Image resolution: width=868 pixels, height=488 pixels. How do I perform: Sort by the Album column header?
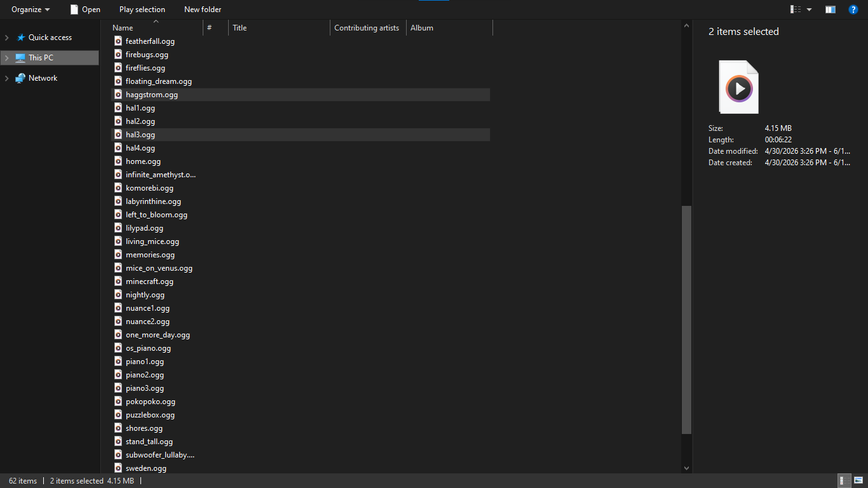click(449, 28)
